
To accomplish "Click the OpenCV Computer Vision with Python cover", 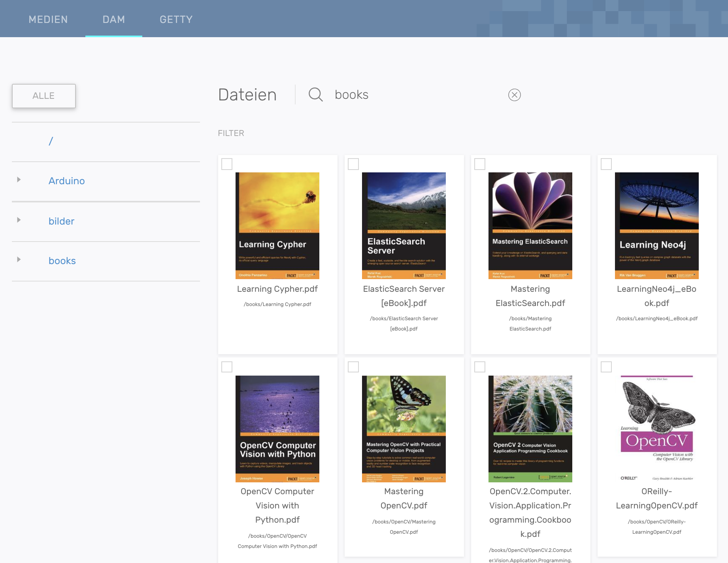I will 277,429.
